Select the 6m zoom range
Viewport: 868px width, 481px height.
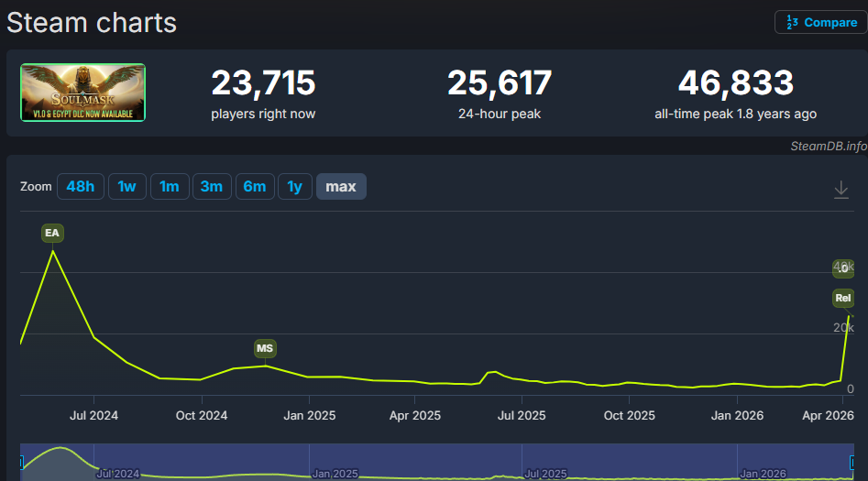[254, 187]
